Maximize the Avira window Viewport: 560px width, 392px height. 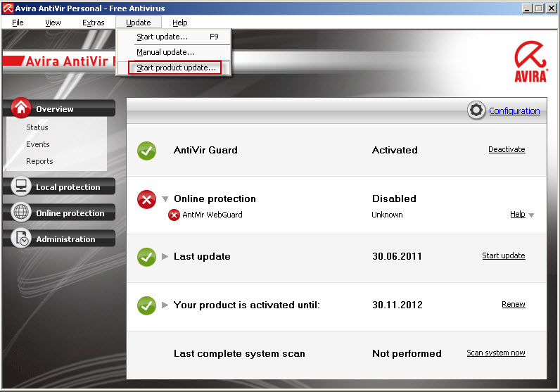point(539,8)
